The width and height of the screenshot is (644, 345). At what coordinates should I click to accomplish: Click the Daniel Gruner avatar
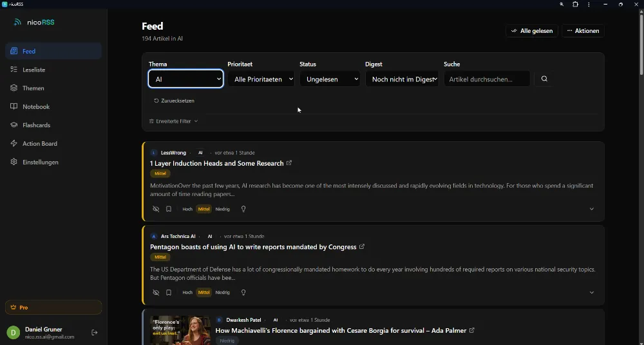pyautogui.click(x=13, y=332)
